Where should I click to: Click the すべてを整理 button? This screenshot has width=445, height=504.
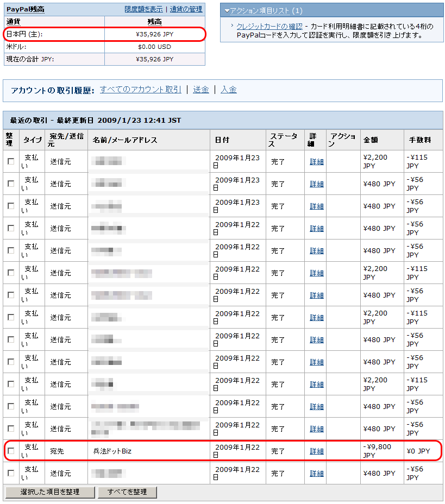coord(127,492)
